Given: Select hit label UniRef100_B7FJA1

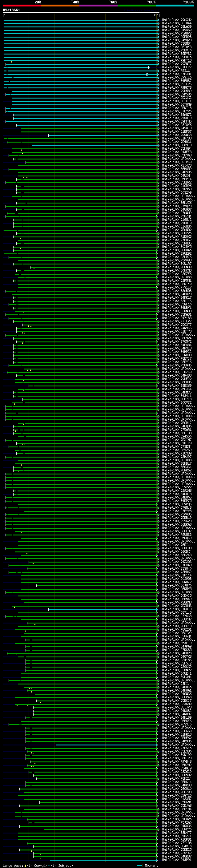Looking at the screenshot, I should coord(176,74).
